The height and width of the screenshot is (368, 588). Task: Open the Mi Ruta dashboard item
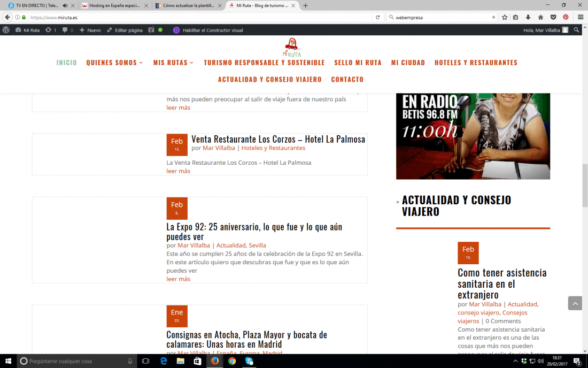(27, 30)
